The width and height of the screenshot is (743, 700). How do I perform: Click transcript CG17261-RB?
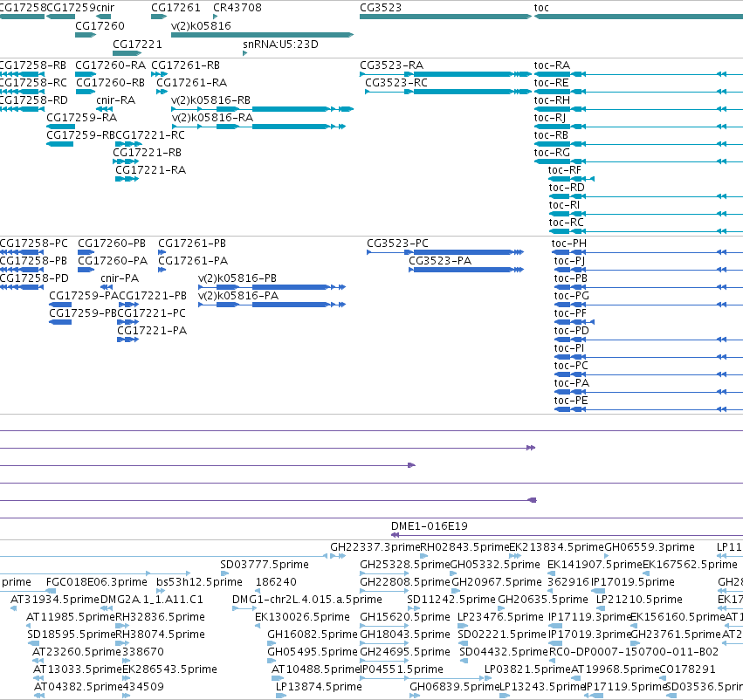click(x=159, y=74)
